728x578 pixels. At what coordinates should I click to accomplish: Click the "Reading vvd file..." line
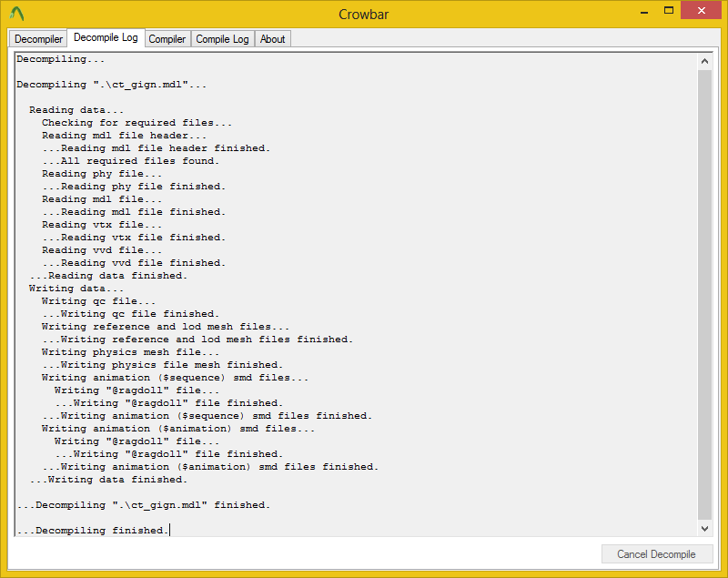(102, 250)
